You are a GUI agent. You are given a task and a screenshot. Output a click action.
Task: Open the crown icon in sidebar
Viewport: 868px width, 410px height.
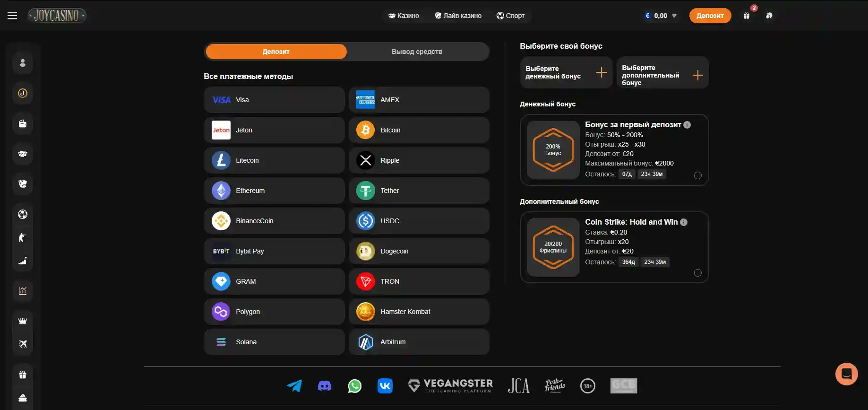point(23,321)
